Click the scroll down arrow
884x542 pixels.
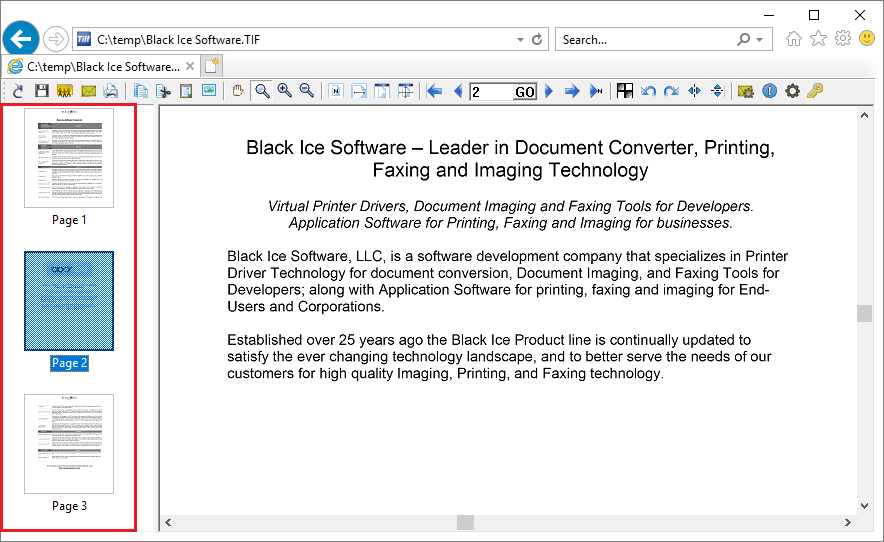tap(864, 506)
